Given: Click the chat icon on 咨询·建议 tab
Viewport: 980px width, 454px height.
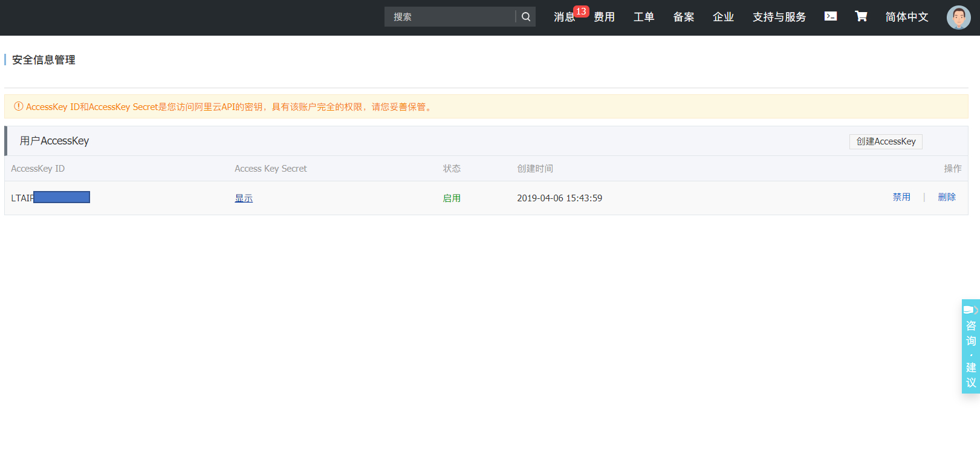Looking at the screenshot, I should (970, 310).
